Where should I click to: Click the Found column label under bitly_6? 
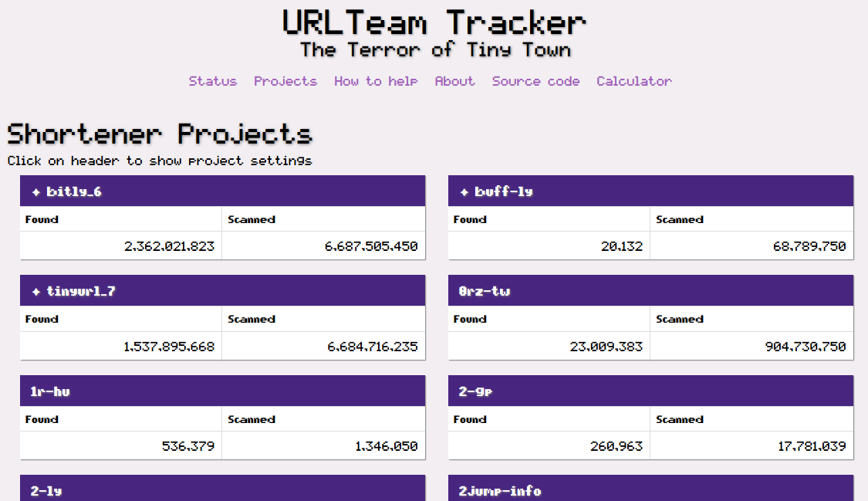[42, 219]
